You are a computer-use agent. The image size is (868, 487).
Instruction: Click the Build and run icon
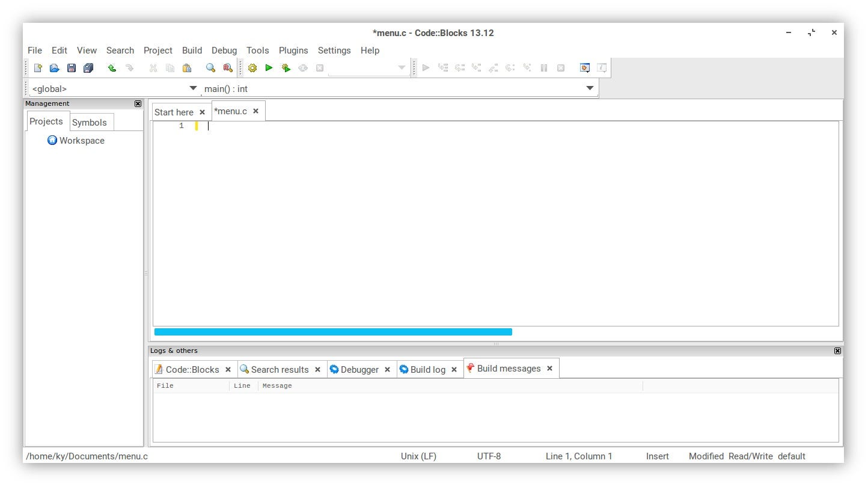point(286,68)
